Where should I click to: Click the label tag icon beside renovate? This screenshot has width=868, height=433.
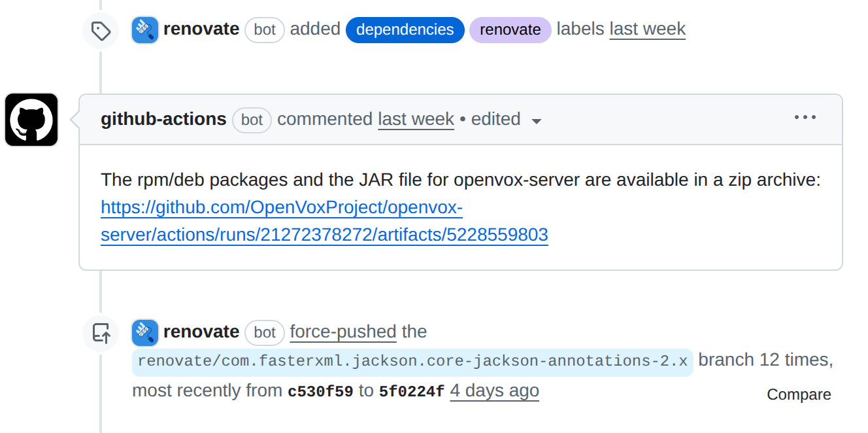(x=101, y=29)
